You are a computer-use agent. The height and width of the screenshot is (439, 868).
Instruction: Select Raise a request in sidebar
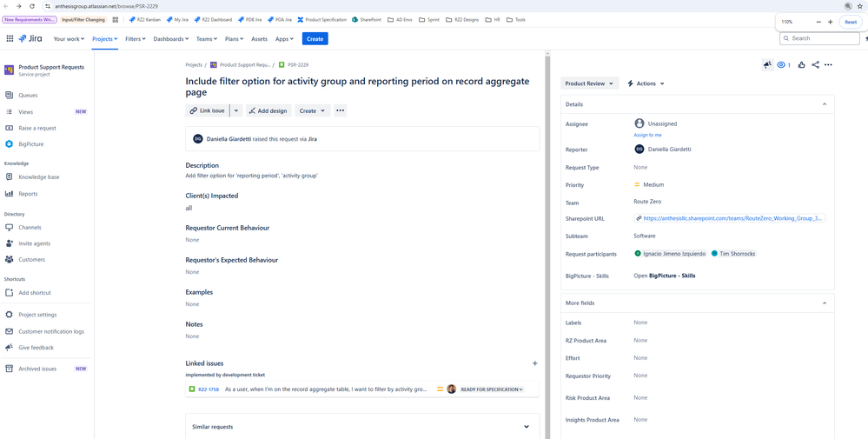(x=37, y=128)
